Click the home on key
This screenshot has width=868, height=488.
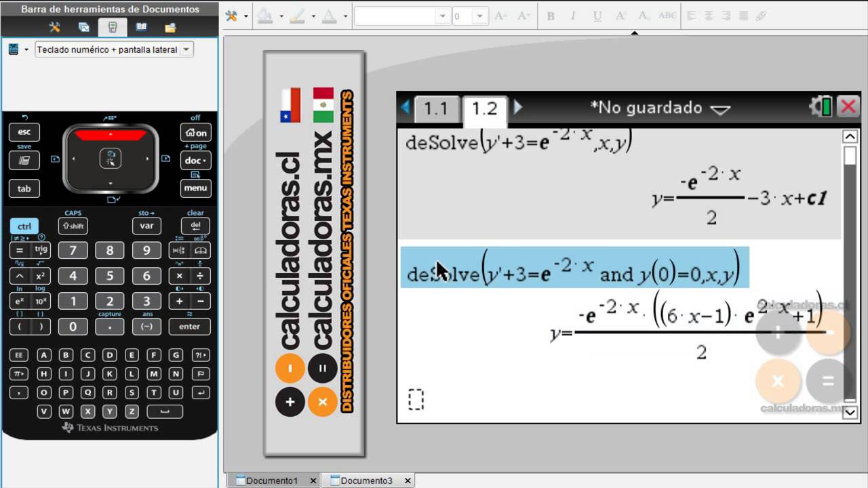point(196,132)
